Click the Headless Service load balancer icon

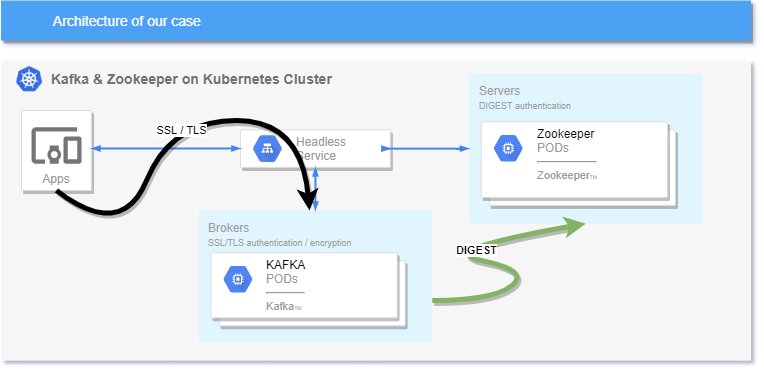267,149
